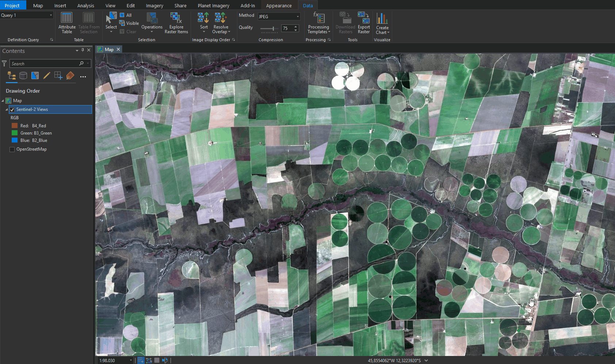Image resolution: width=615 pixels, height=364 pixels.
Task: Pin the Contents pane with auto-hide
Action: 83,50
